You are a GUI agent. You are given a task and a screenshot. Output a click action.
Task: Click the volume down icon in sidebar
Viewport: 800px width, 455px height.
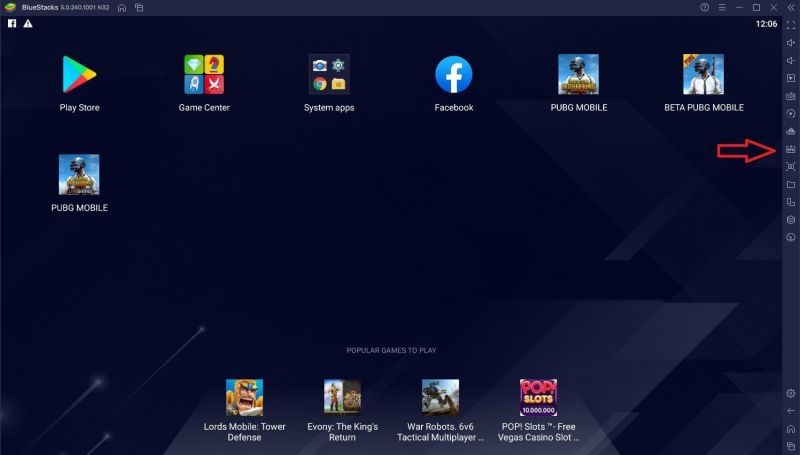point(790,60)
